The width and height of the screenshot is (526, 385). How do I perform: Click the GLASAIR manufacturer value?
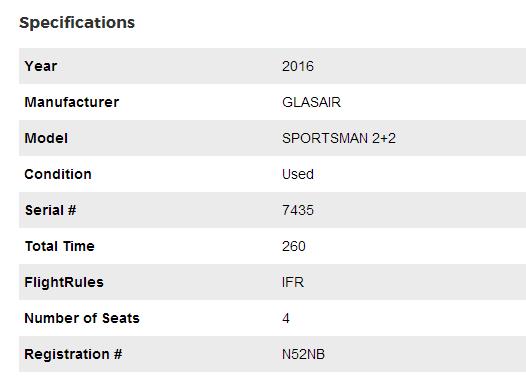pyautogui.click(x=311, y=102)
